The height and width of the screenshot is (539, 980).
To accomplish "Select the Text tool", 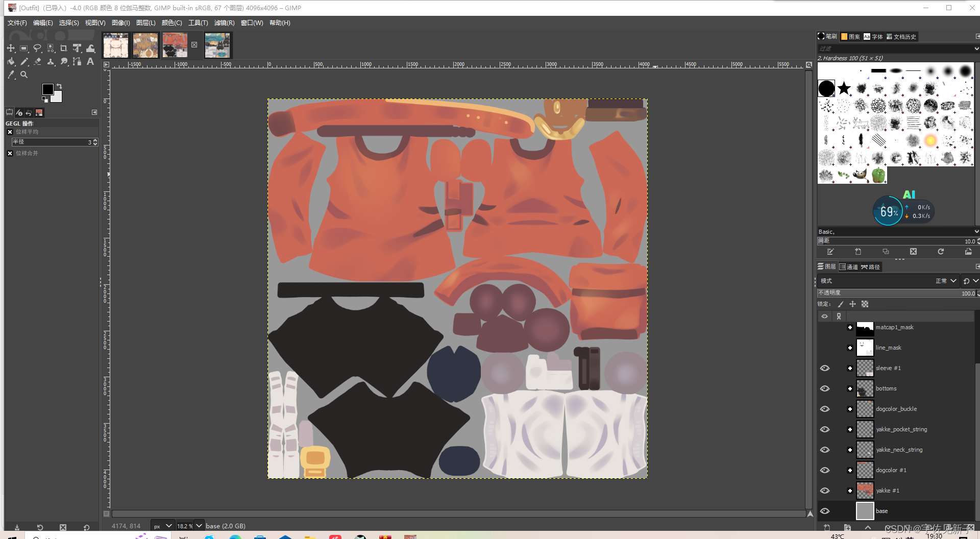I will click(90, 61).
